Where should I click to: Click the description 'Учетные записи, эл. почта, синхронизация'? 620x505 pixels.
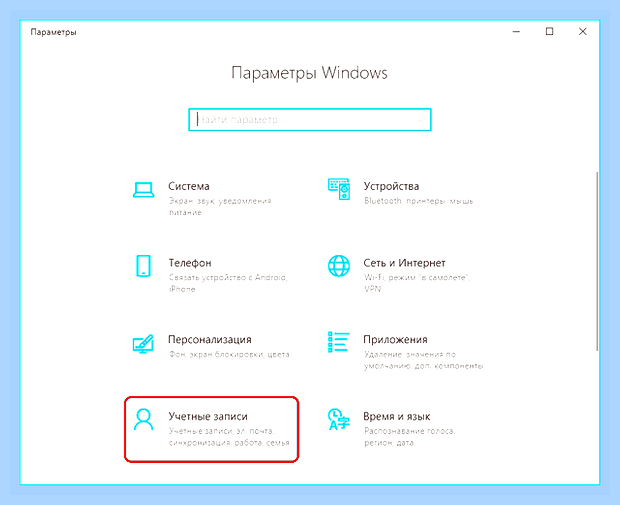tap(229, 437)
